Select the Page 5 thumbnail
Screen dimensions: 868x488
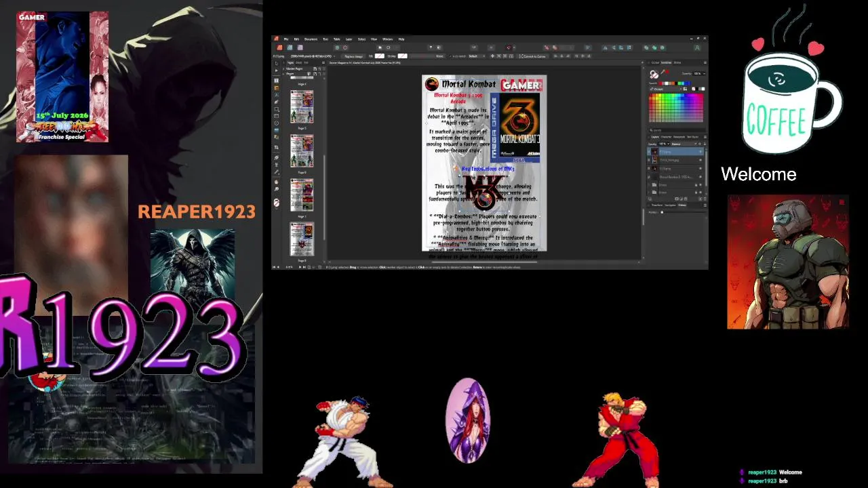(x=302, y=106)
